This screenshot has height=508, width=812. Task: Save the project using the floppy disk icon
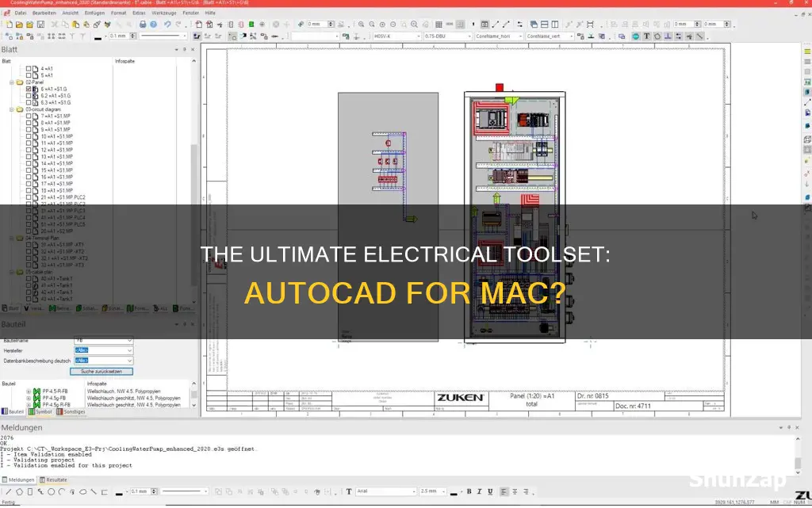click(40, 25)
